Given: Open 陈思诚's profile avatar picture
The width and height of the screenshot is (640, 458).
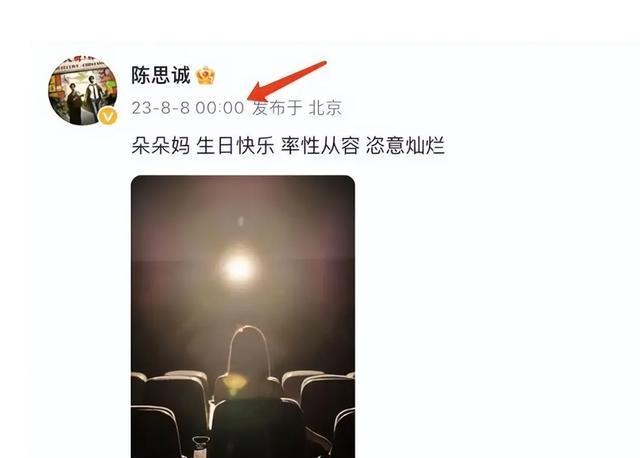Looking at the screenshot, I should point(83,91).
